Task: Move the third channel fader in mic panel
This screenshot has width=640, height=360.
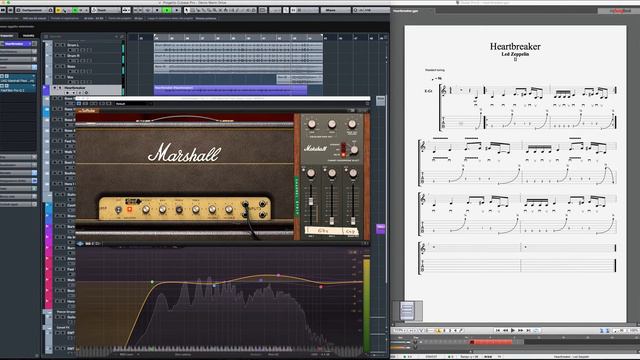Action: (x=353, y=221)
